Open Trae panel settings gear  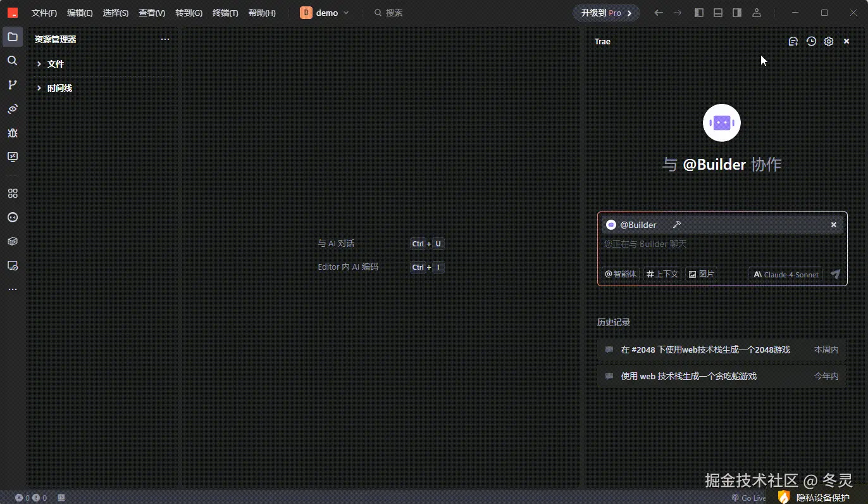(829, 41)
